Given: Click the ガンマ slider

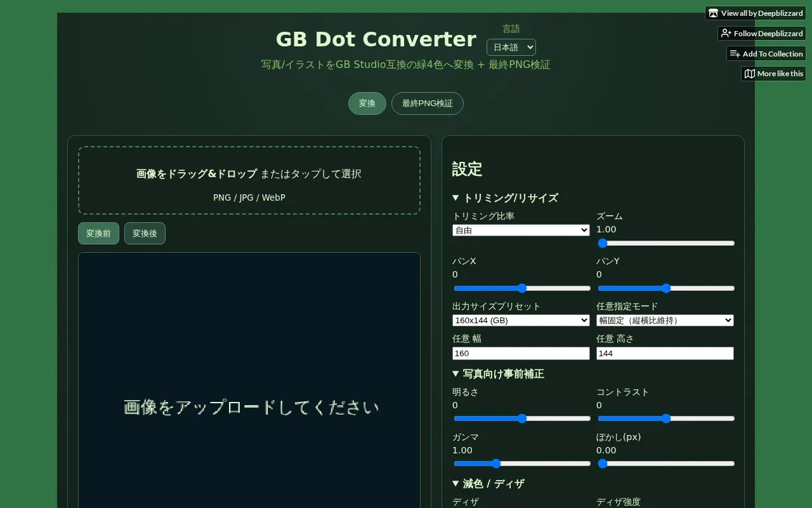Looking at the screenshot, I should [522, 464].
